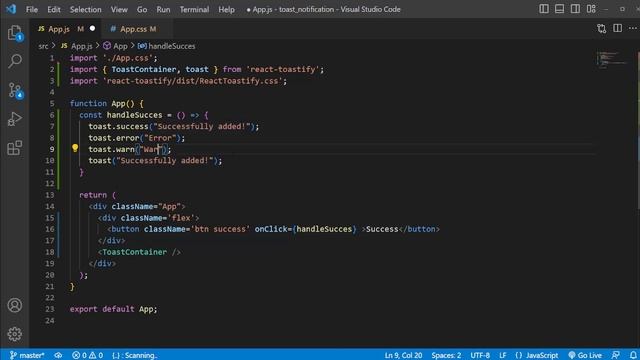Click the return statement line 13
Screen dimensions: 640x360
98,195
